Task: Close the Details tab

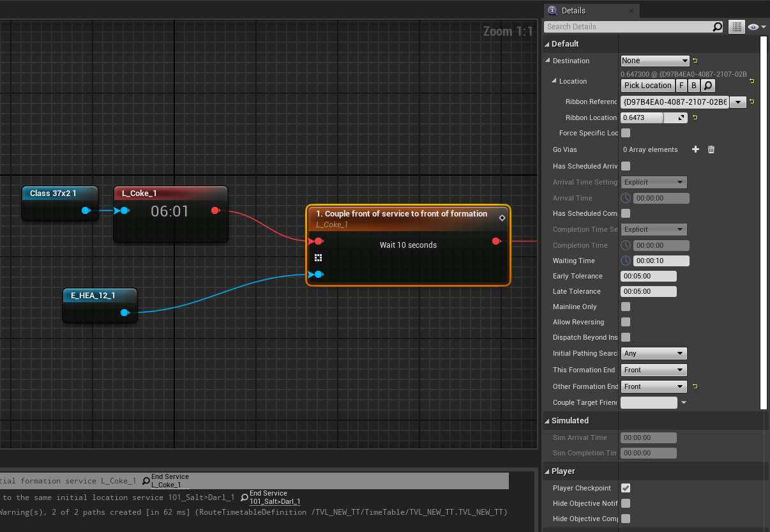Action: [x=631, y=11]
